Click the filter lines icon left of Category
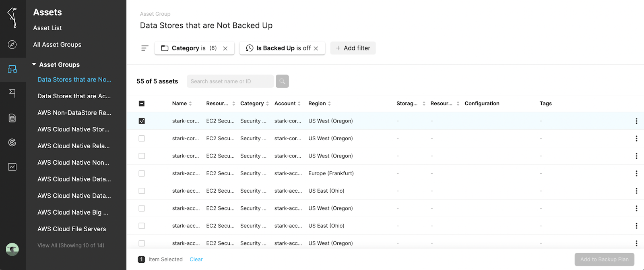The height and width of the screenshot is (270, 644). (145, 48)
